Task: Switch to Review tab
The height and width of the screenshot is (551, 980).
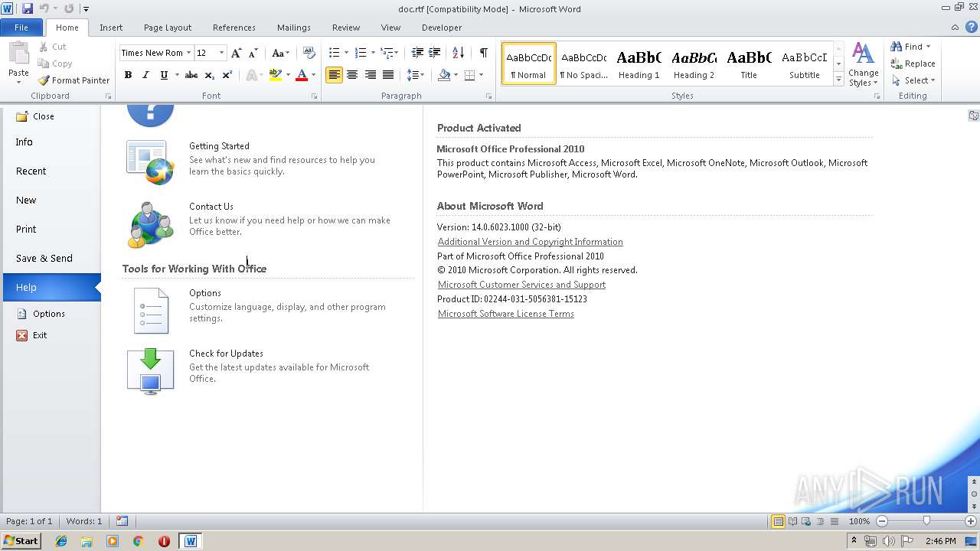Action: tap(346, 28)
